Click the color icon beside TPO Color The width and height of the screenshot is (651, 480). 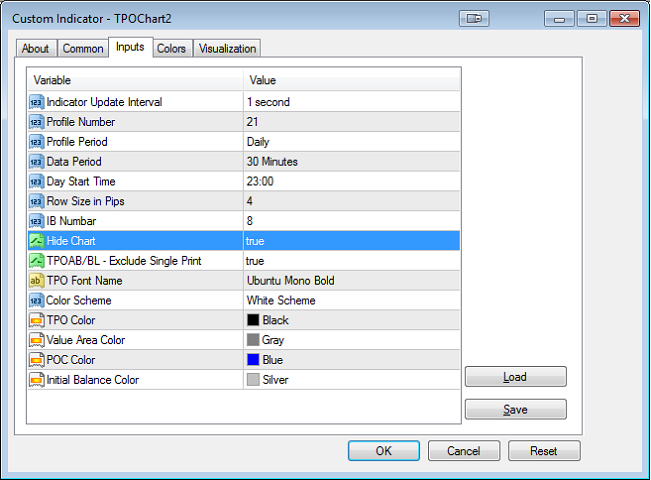click(x=37, y=320)
